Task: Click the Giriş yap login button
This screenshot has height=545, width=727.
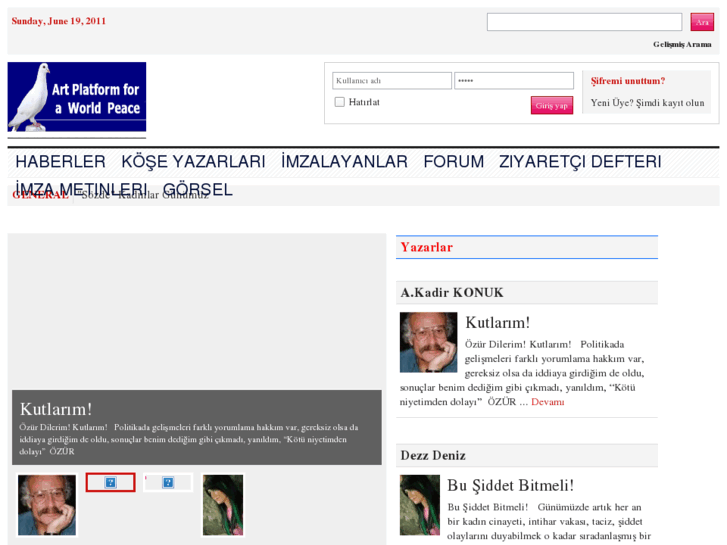Action: pyautogui.click(x=552, y=105)
